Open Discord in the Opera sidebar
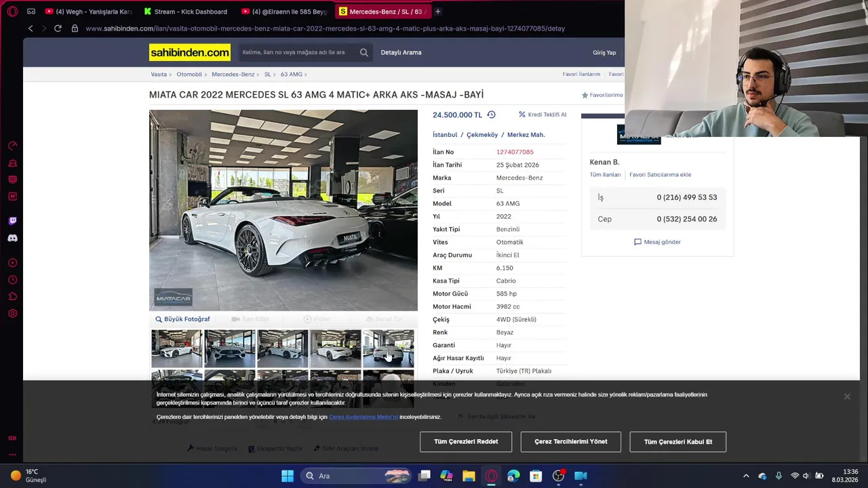Screen dimensions: 868x488 12,238
